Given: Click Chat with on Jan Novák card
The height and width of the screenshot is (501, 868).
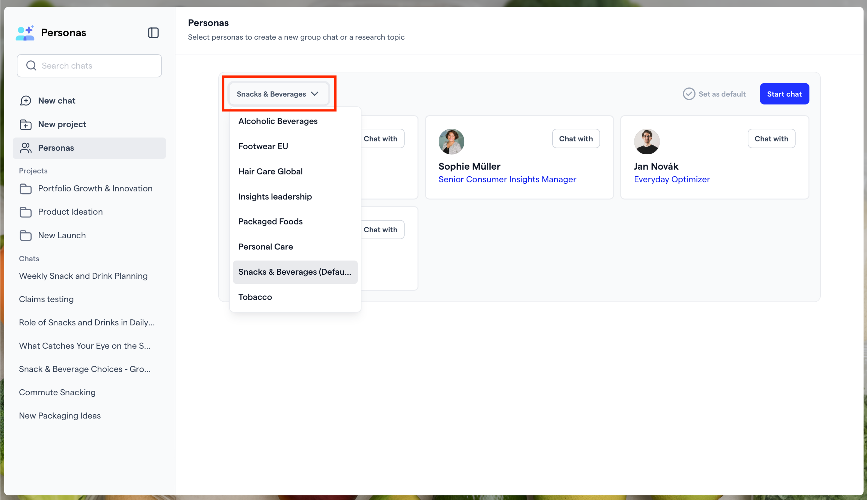Looking at the screenshot, I should tap(771, 139).
